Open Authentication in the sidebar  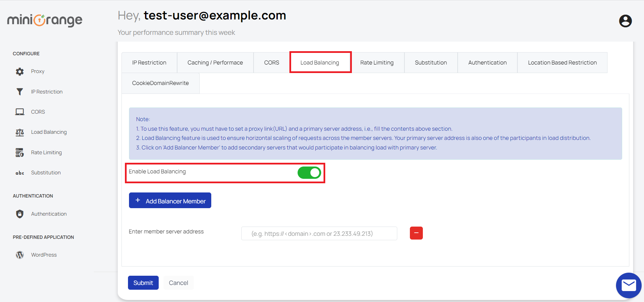pos(49,214)
